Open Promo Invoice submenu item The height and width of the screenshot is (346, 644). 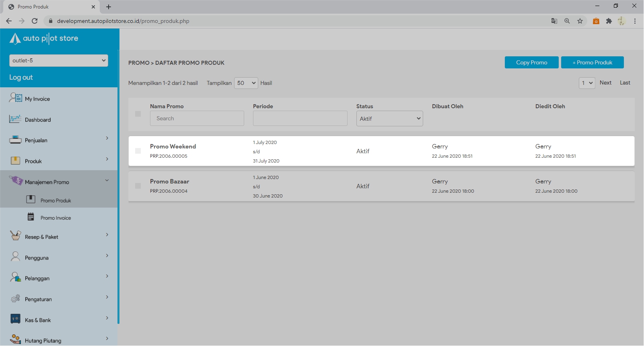[x=56, y=218]
